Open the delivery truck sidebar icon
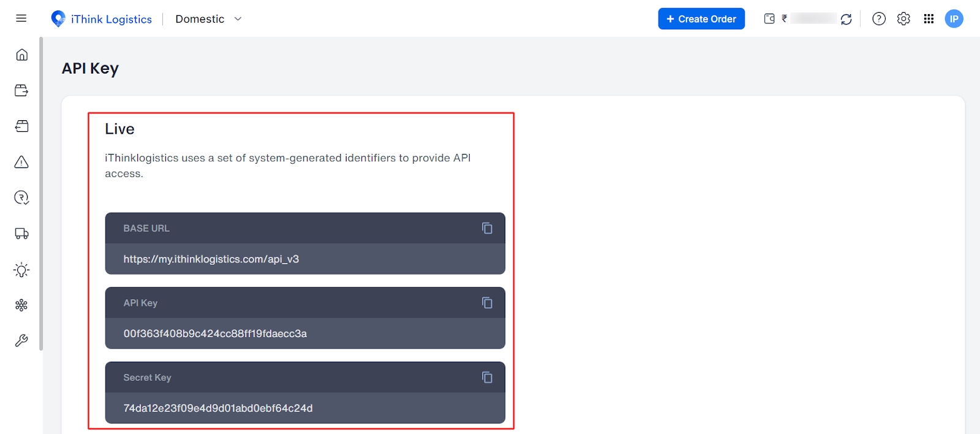Screen dimensions: 980x434 pyautogui.click(x=21, y=234)
